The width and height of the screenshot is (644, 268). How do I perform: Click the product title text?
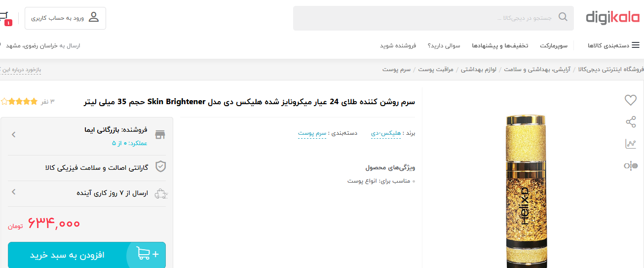pyautogui.click(x=249, y=102)
